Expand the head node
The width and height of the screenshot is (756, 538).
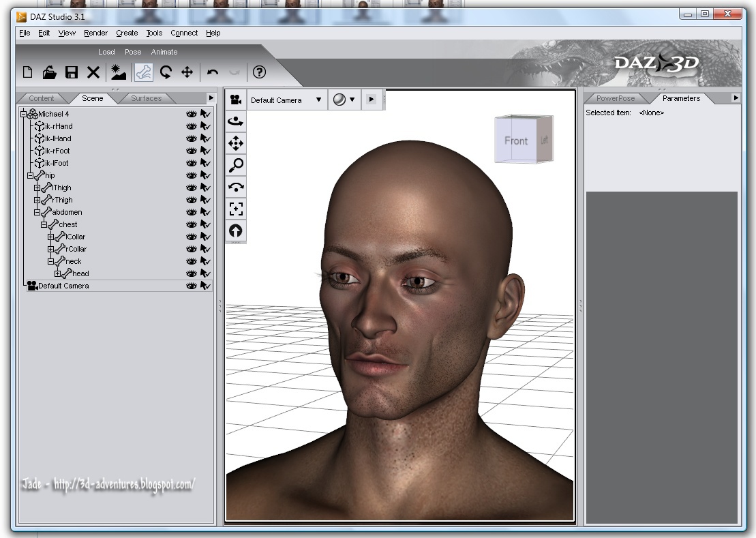tap(57, 274)
